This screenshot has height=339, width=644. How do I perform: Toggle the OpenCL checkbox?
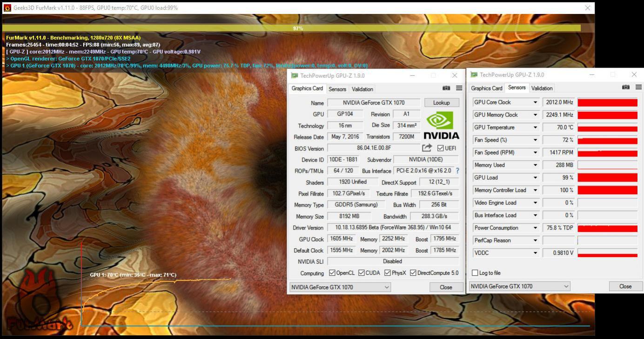332,273
